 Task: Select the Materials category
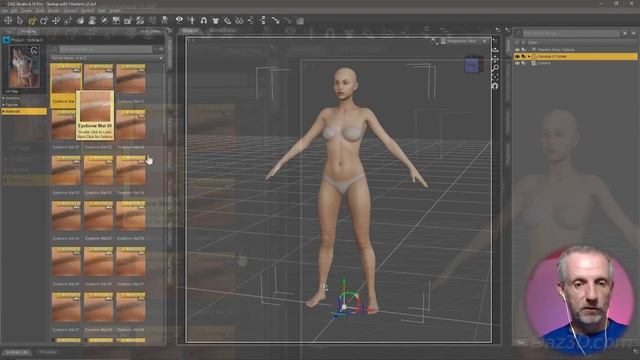tap(24, 111)
